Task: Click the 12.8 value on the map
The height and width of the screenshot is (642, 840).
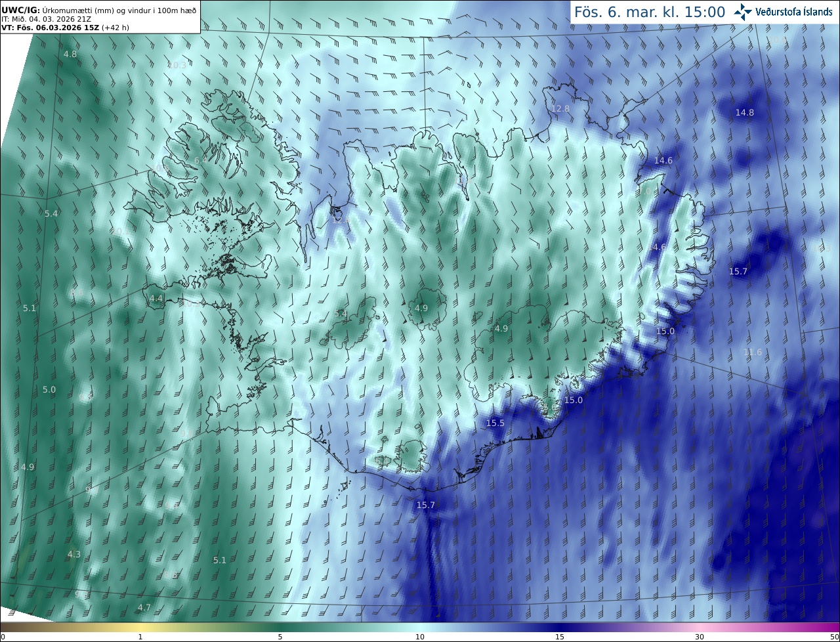Action: tap(560, 108)
